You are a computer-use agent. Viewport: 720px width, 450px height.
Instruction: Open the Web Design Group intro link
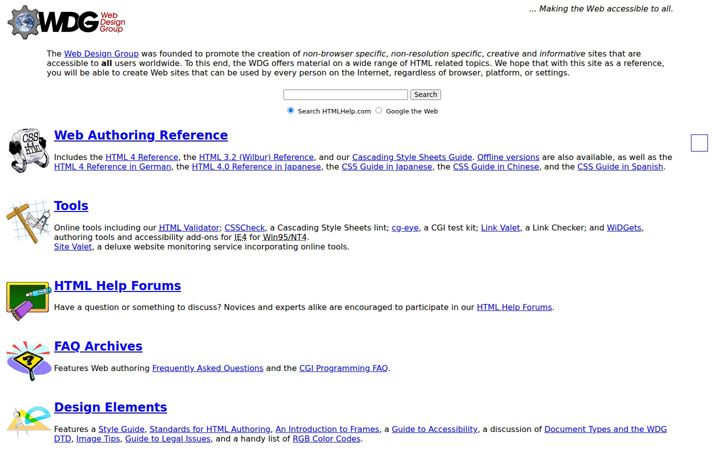tap(101, 54)
